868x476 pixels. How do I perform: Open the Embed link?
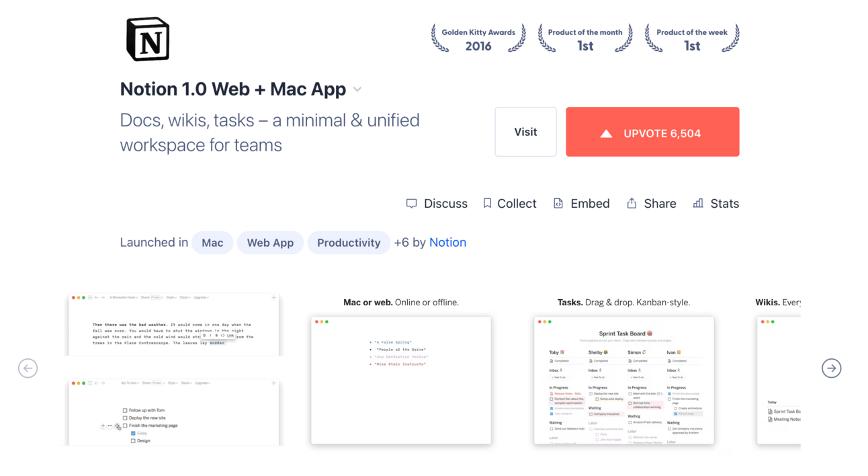pyautogui.click(x=590, y=204)
